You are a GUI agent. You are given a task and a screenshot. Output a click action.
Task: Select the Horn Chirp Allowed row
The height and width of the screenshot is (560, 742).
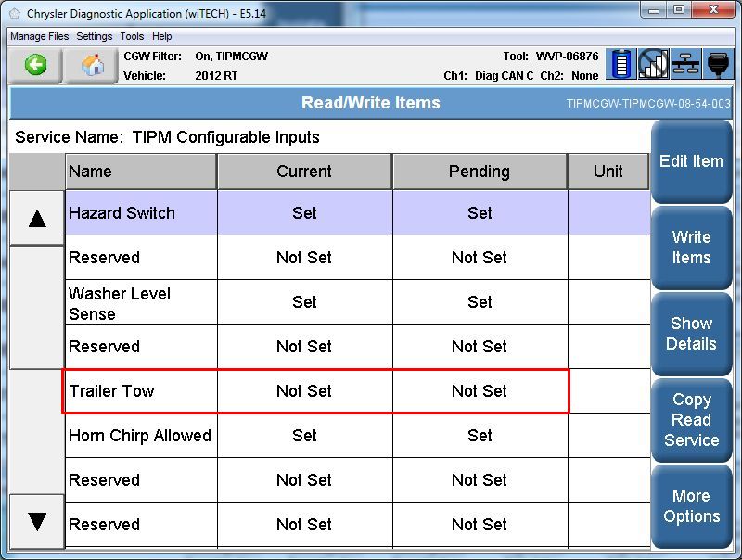point(358,435)
